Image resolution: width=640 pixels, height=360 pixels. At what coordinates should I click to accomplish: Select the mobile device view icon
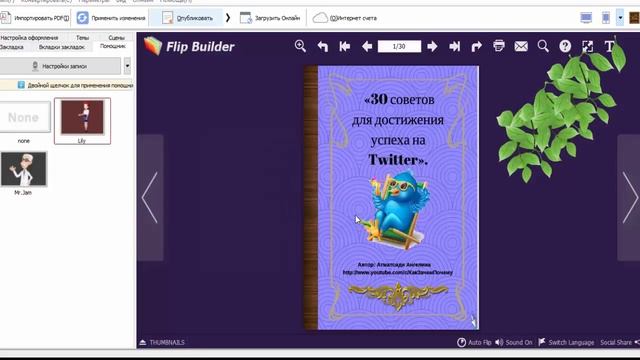(x=606, y=18)
